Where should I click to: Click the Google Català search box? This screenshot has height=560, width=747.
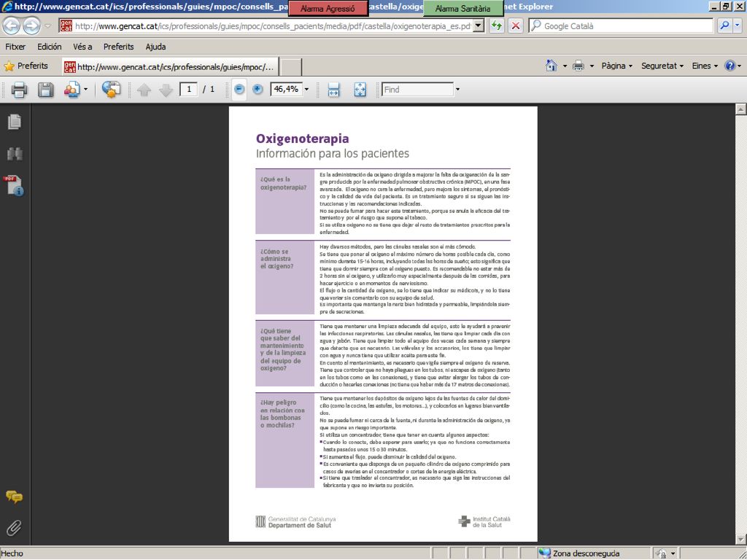pos(621,26)
